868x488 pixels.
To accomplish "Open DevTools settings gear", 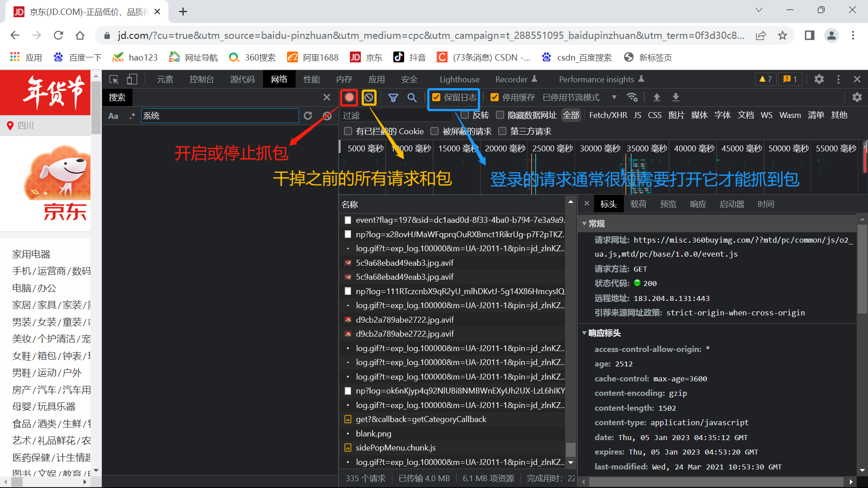I will (819, 79).
